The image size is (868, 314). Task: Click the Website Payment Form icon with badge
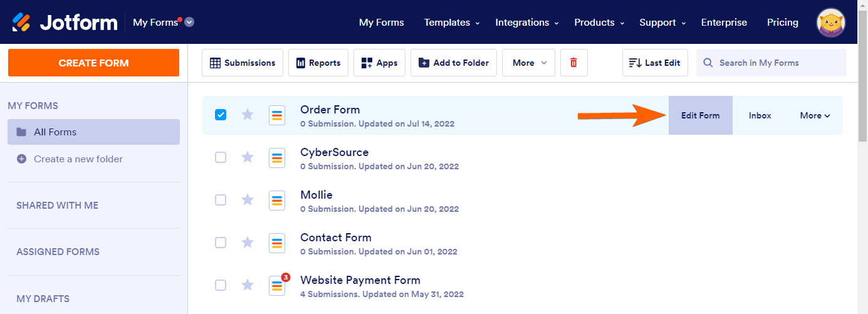pyautogui.click(x=277, y=285)
